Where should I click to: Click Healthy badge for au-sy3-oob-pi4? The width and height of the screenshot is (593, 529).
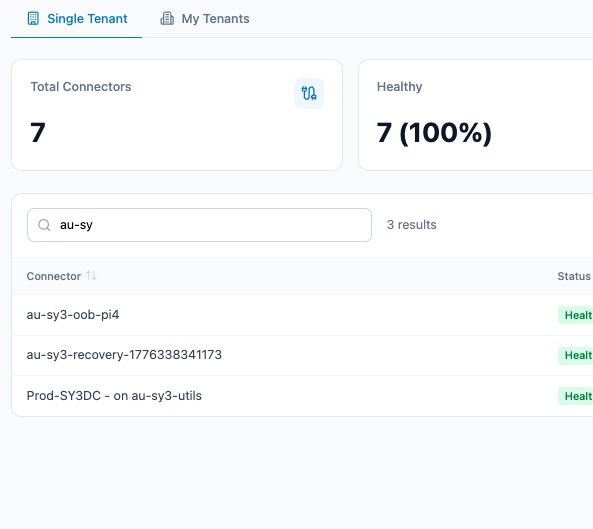[x=576, y=315]
